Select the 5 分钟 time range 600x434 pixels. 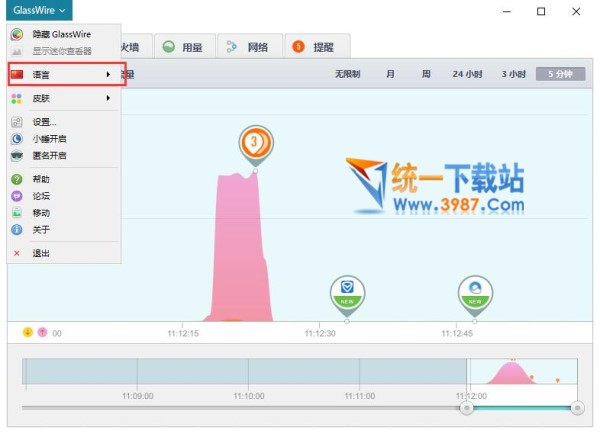(x=560, y=74)
